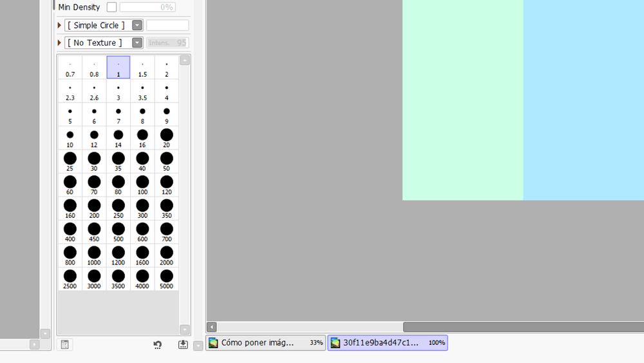Open the No Texture dropdown
This screenshot has width=644, height=363.
(137, 43)
